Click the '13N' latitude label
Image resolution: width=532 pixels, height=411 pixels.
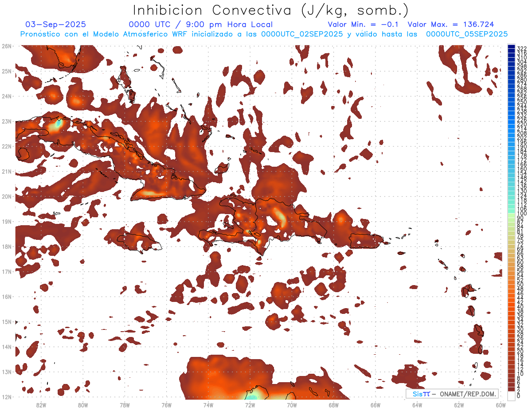coord(7,372)
